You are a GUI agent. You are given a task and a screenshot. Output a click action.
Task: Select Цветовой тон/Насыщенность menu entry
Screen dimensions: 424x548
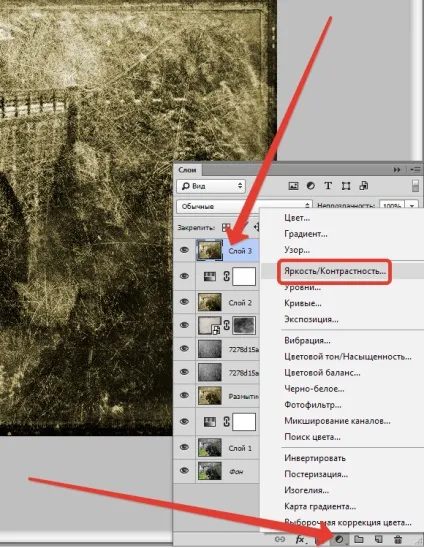[x=348, y=357]
